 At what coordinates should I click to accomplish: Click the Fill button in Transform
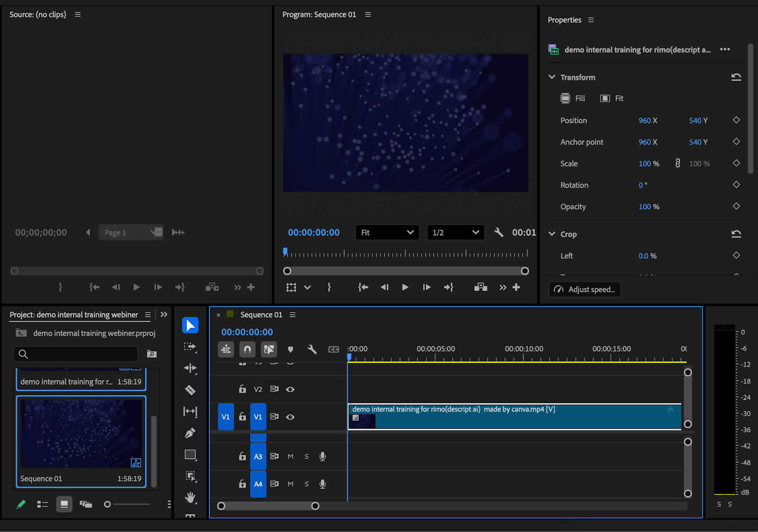coord(573,99)
